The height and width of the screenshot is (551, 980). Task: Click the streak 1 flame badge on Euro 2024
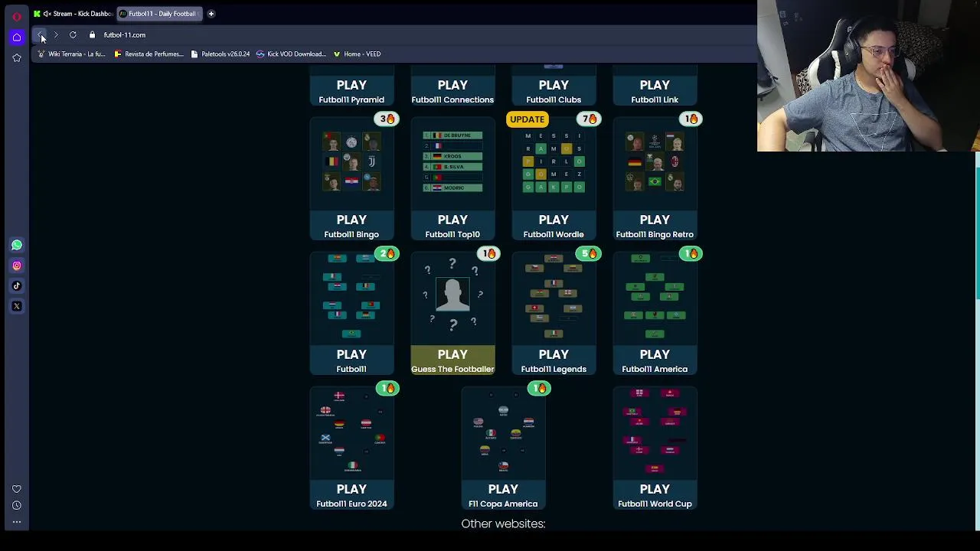pos(387,388)
